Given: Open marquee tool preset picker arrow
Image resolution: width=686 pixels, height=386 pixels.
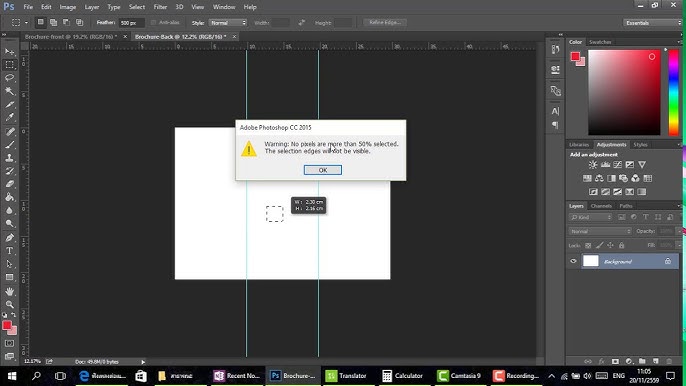Looking at the screenshot, I should pos(26,23).
